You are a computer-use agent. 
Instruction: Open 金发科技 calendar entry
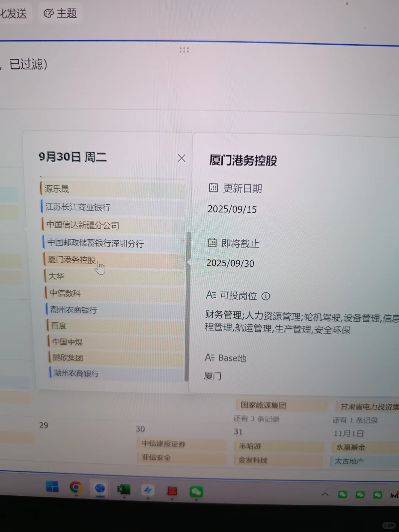(279, 460)
